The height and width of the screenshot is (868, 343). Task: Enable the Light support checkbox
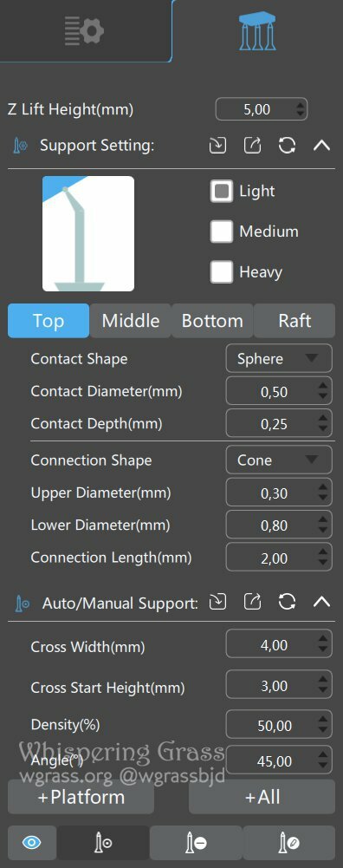(x=222, y=192)
